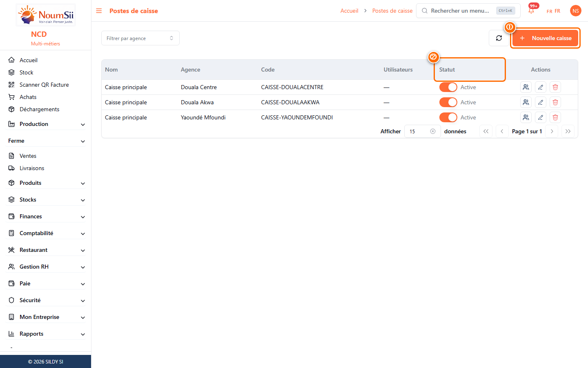The height and width of the screenshot is (368, 588).
Task: Delete the Yaoundé Mfoundi caisse
Action: [x=555, y=117]
